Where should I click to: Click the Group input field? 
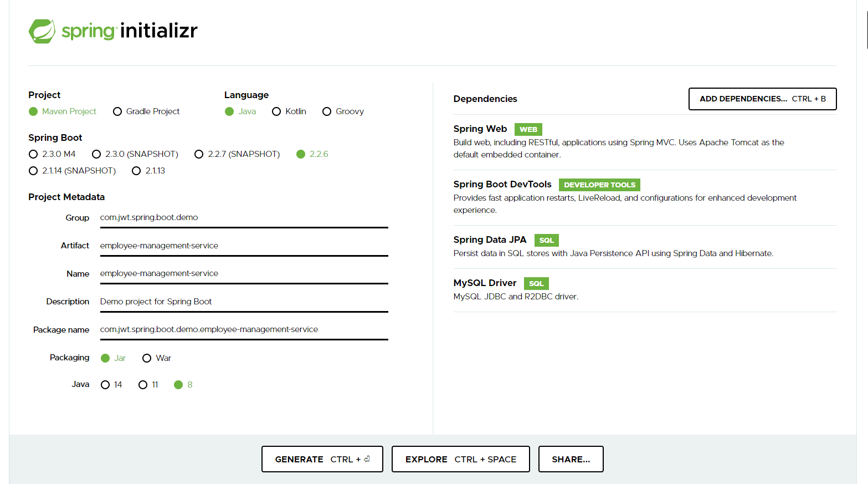tap(244, 217)
